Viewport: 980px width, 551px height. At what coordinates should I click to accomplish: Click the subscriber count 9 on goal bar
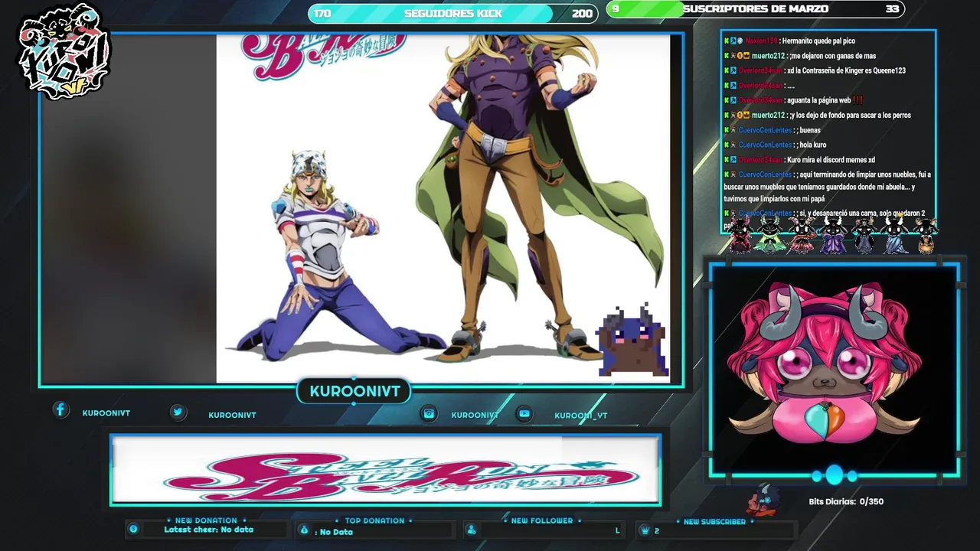(x=616, y=9)
